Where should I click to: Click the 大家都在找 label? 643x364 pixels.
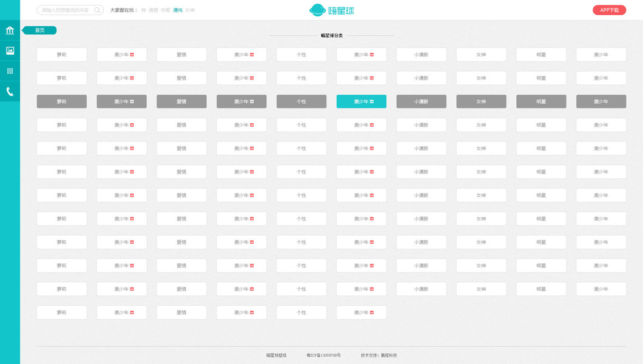tap(123, 10)
